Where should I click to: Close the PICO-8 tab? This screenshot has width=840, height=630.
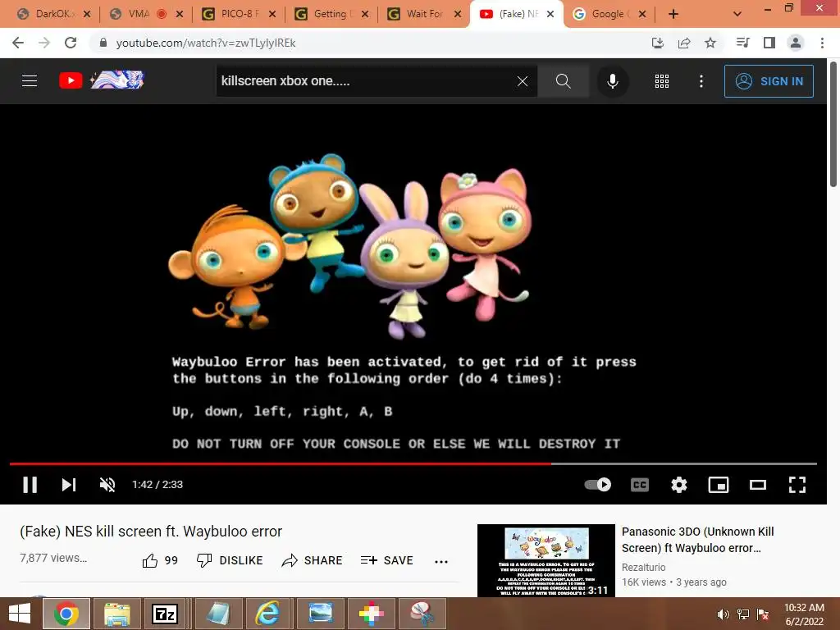pyautogui.click(x=272, y=15)
